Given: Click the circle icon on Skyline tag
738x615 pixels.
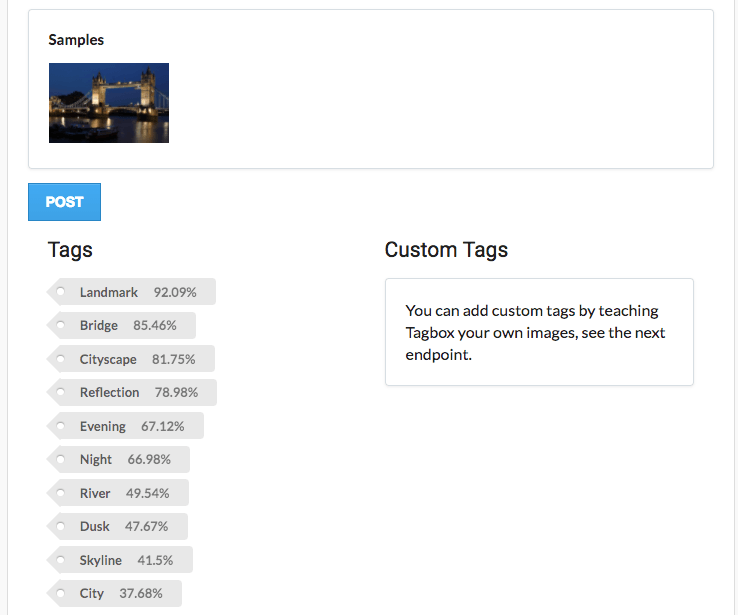Looking at the screenshot, I should (x=60, y=560).
